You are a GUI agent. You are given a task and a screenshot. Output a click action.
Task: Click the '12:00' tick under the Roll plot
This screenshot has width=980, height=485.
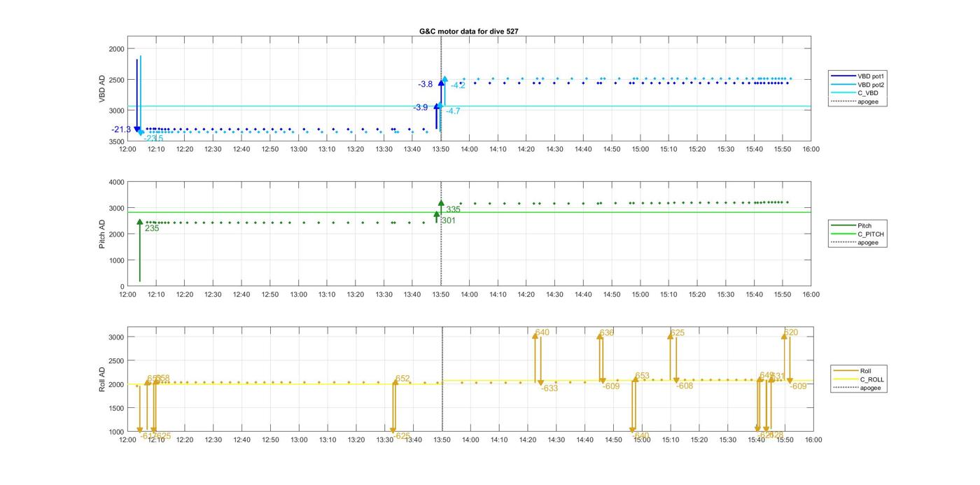click(x=127, y=440)
